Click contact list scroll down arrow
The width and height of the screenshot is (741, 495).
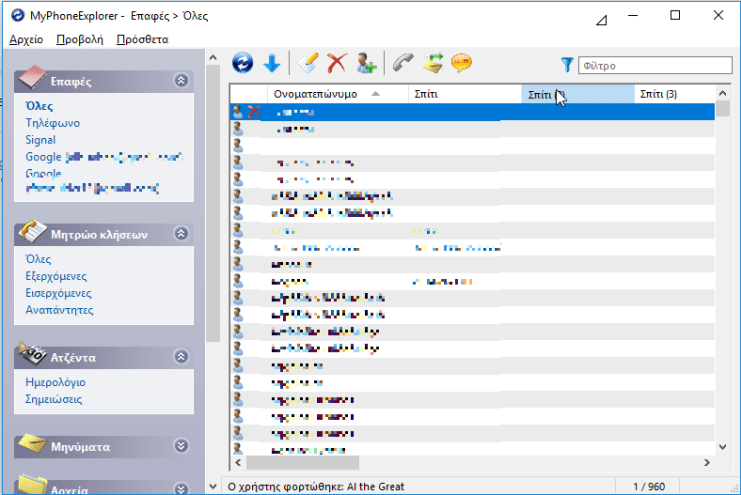click(x=722, y=447)
